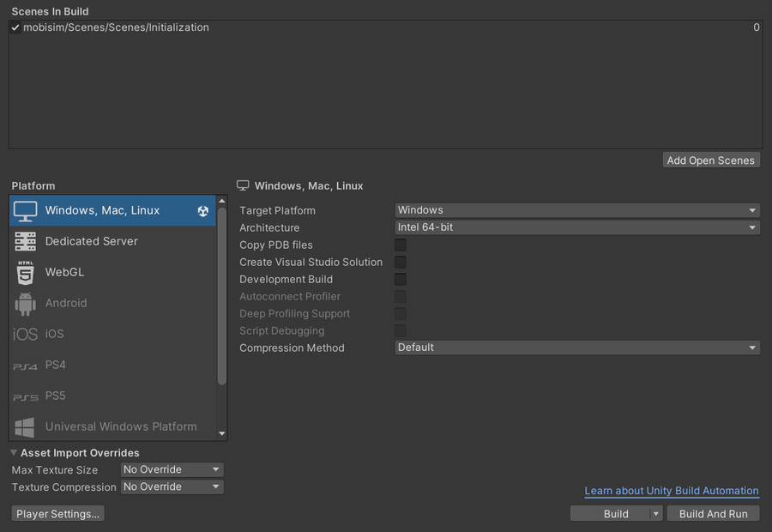
Task: Select the PS4 logo icon
Action: (x=25, y=366)
